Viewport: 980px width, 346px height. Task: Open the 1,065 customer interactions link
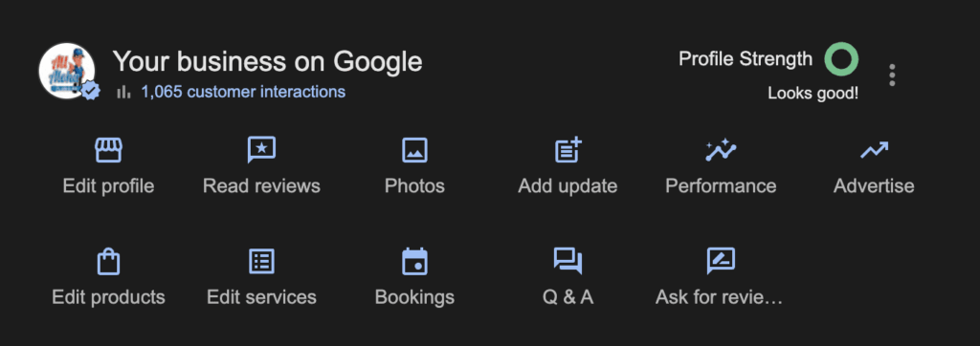(243, 92)
